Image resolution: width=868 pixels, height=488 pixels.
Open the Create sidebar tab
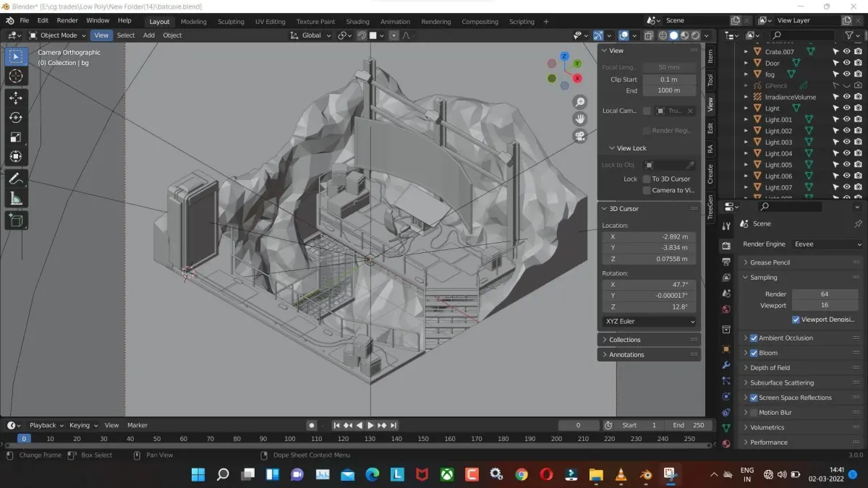pos(710,174)
